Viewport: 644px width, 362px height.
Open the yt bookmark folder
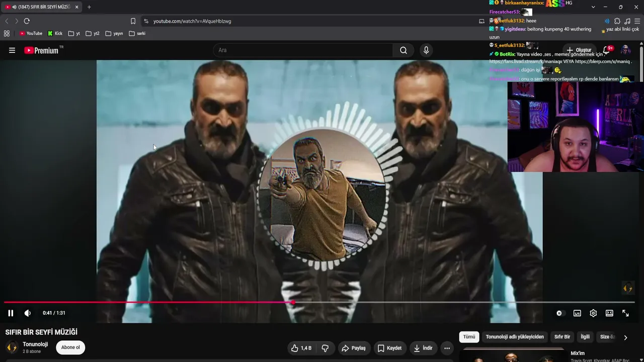74,34
